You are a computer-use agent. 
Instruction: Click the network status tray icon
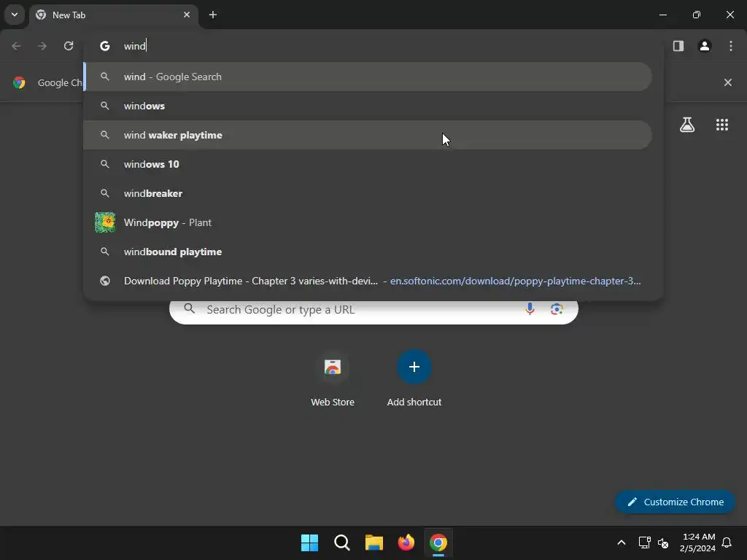click(645, 542)
